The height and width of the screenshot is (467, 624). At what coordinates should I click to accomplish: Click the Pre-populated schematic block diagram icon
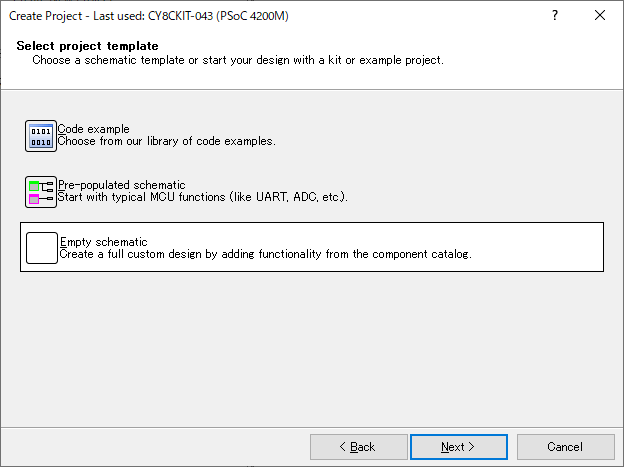41,192
